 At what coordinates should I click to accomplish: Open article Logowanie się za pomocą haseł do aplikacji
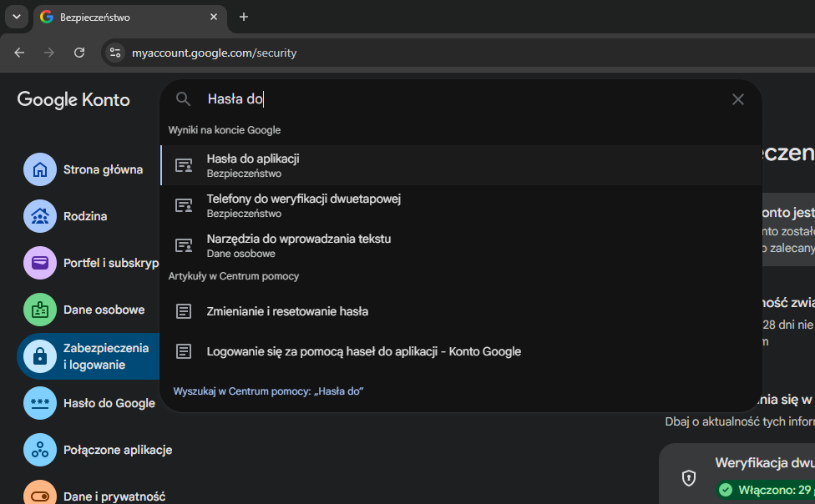click(x=462, y=351)
